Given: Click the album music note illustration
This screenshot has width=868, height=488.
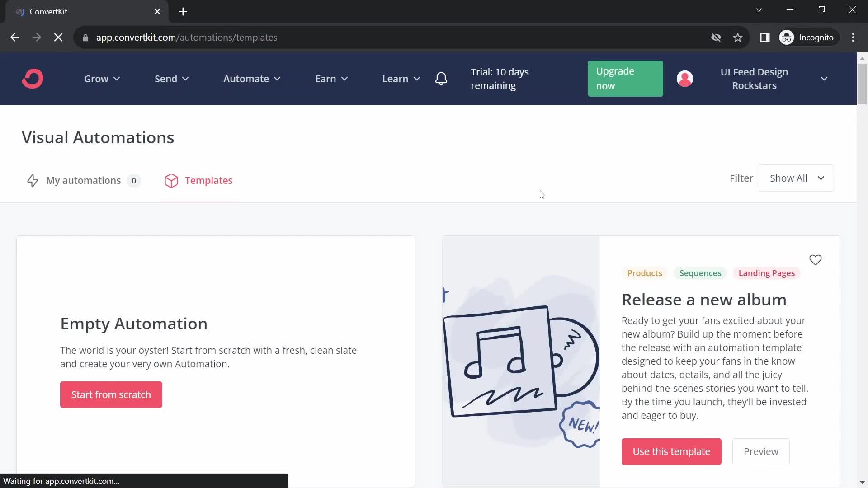Looking at the screenshot, I should point(521,361).
